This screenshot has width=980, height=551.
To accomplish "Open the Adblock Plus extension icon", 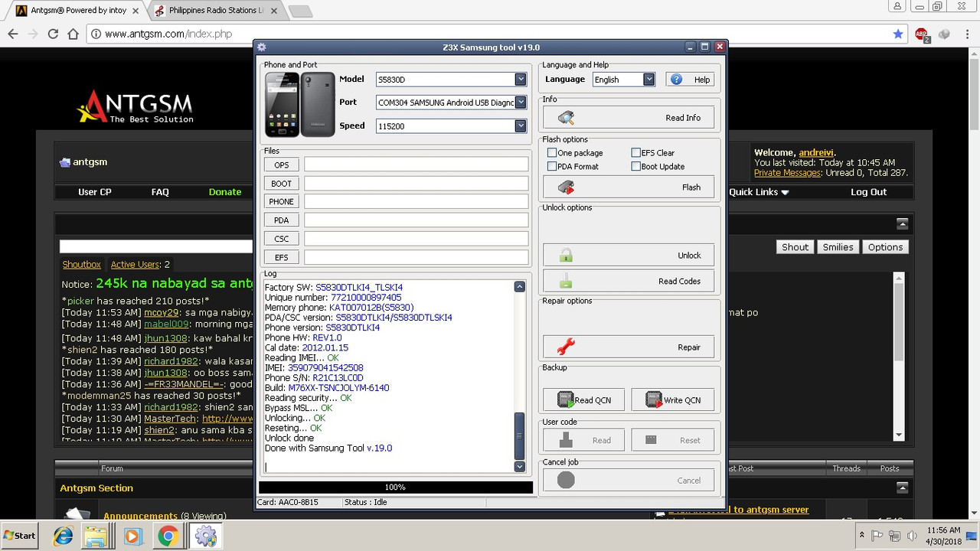I will click(x=922, y=34).
